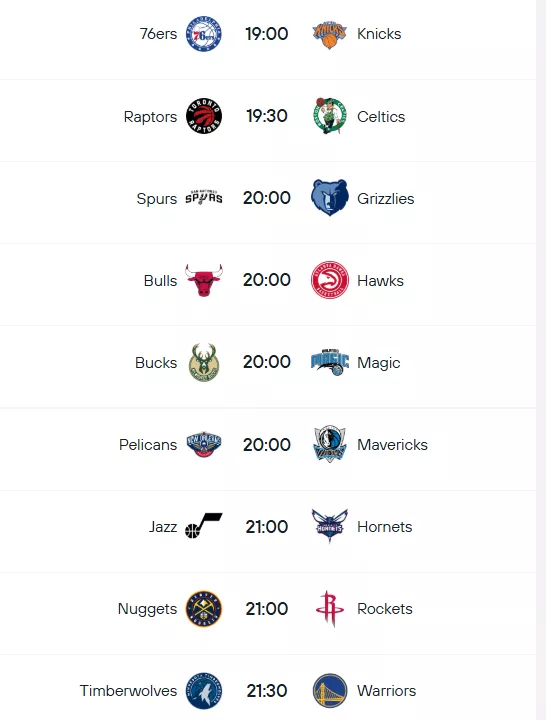Viewport: 546px width, 720px height.
Task: Open the Nuggets team name link
Action: click(x=147, y=609)
